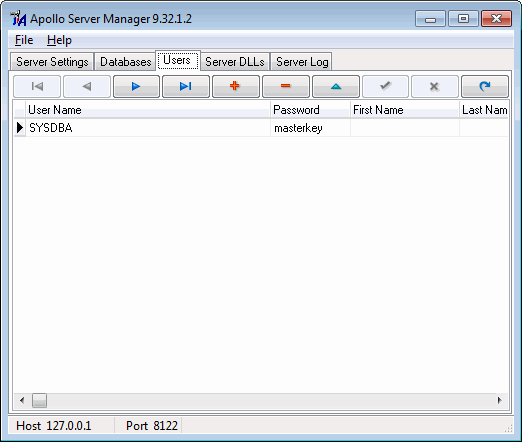Maximize the Apollo Server Manager window
522x442 pixels.
click(x=463, y=19)
